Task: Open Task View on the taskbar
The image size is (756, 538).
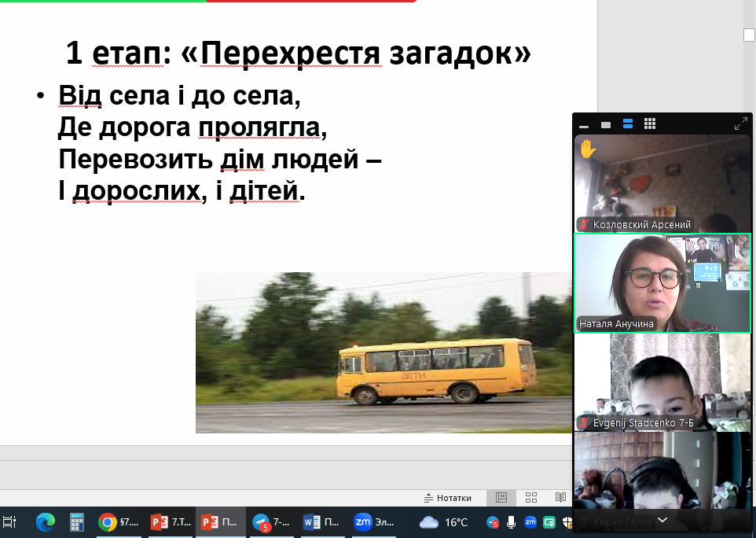Action: pyautogui.click(x=9, y=522)
